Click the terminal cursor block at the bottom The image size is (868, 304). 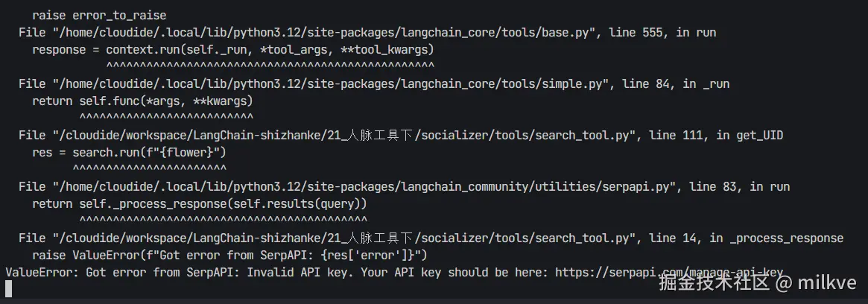pyautogui.click(x=8, y=290)
